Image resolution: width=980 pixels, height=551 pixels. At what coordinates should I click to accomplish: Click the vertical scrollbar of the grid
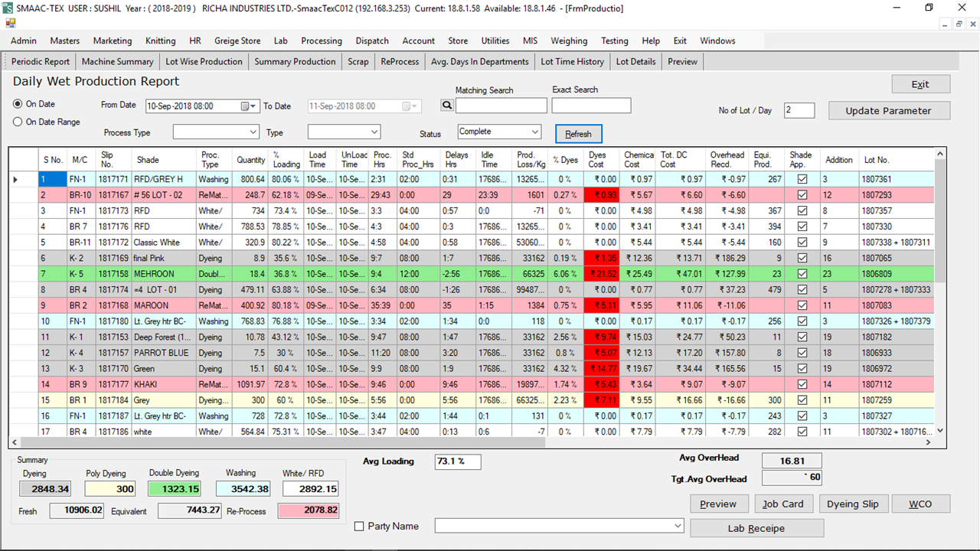941,291
